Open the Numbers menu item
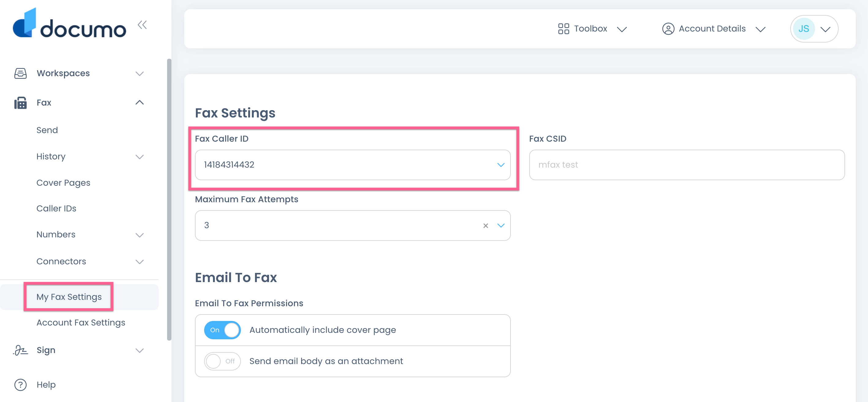The width and height of the screenshot is (868, 402). tap(56, 234)
